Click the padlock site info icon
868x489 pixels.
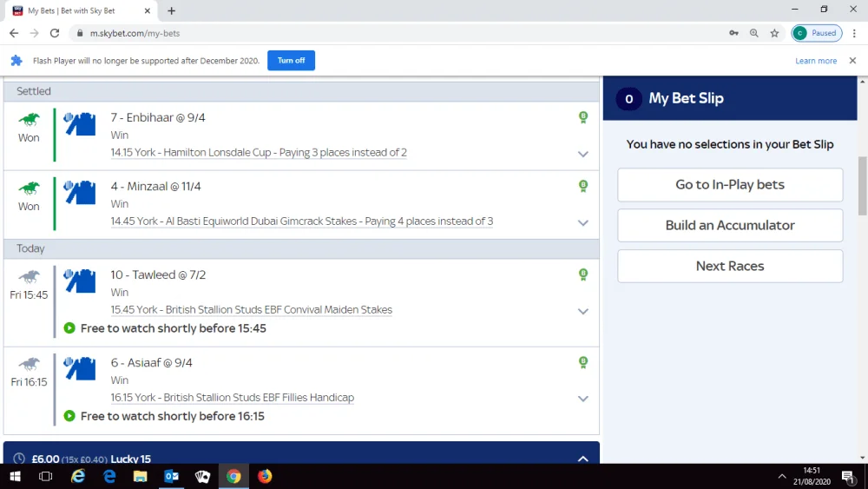pos(80,33)
